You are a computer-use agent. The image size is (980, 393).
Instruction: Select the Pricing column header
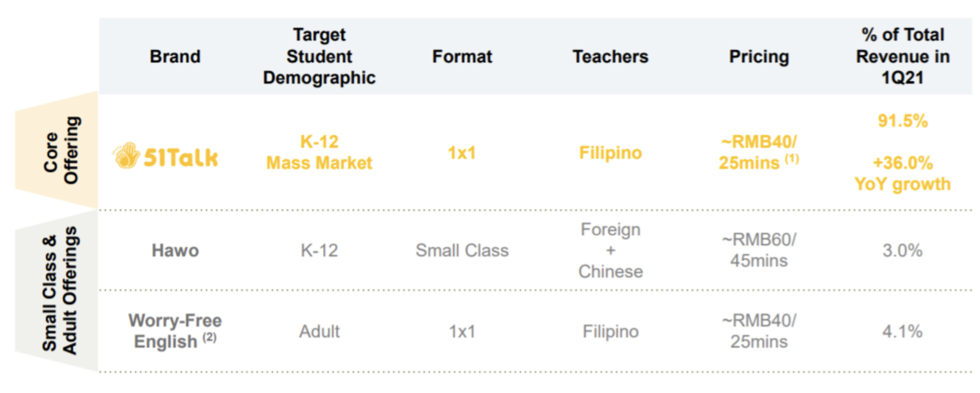[759, 56]
